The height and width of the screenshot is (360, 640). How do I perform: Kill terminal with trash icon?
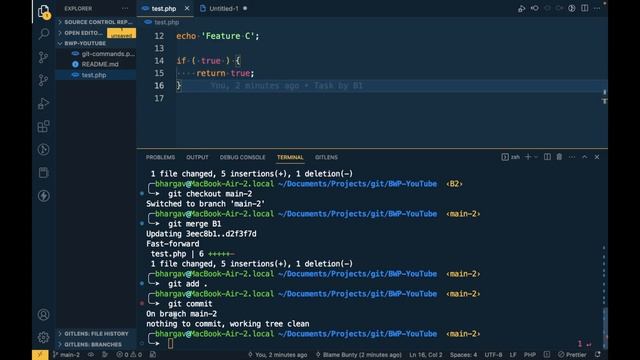tap(559, 157)
